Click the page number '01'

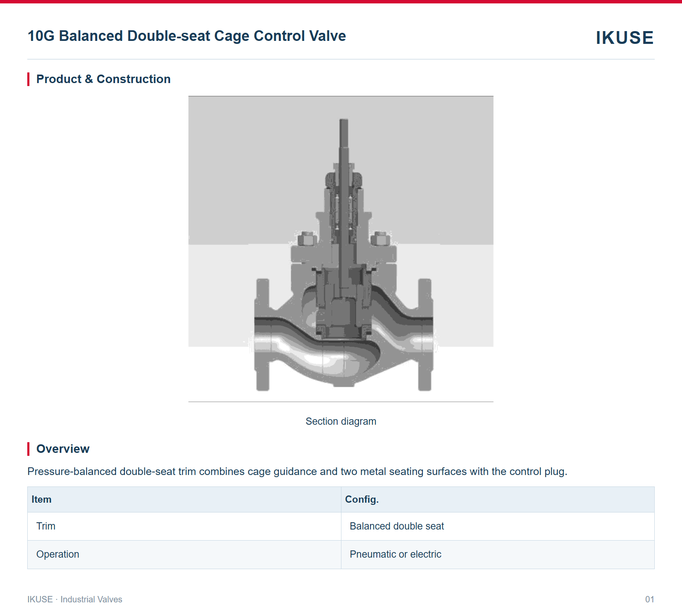pyautogui.click(x=650, y=599)
